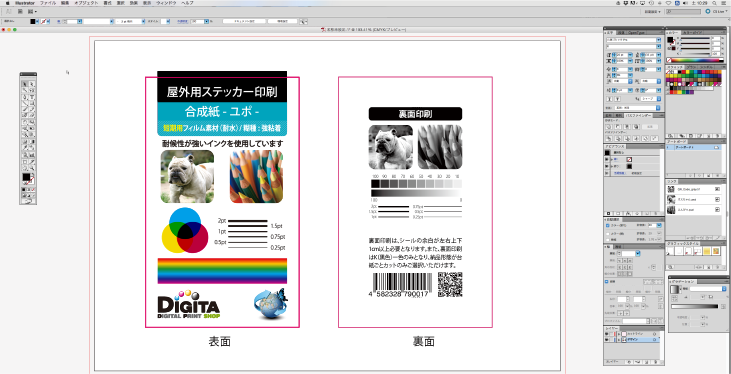Click ドキュメント設定 button in control bar

244,21
